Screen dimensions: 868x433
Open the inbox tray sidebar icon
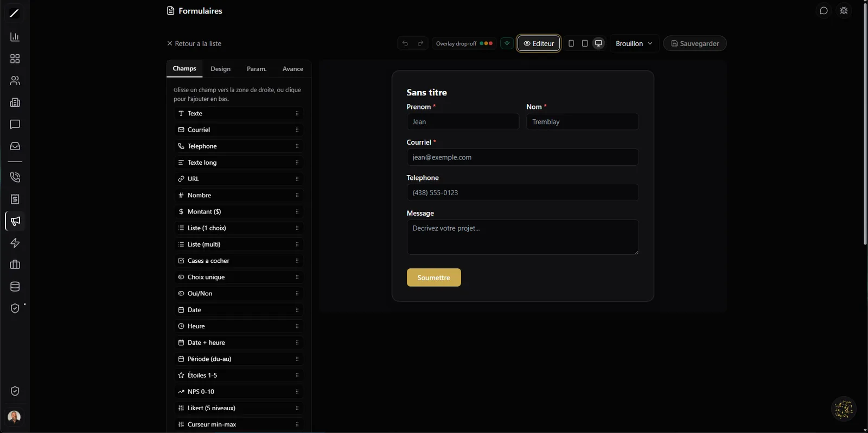tap(15, 146)
